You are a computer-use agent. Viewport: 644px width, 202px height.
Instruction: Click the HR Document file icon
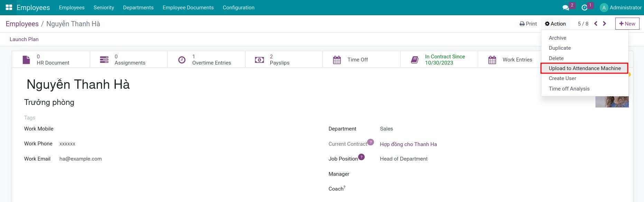coord(26,60)
